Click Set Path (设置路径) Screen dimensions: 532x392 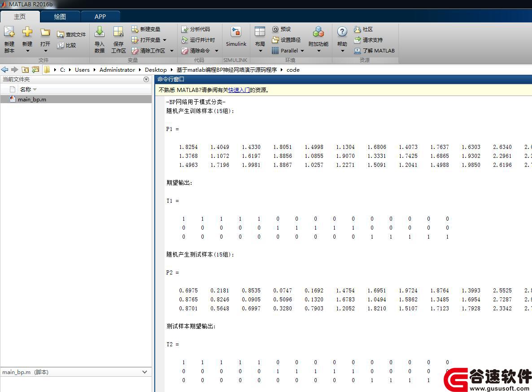click(x=286, y=40)
